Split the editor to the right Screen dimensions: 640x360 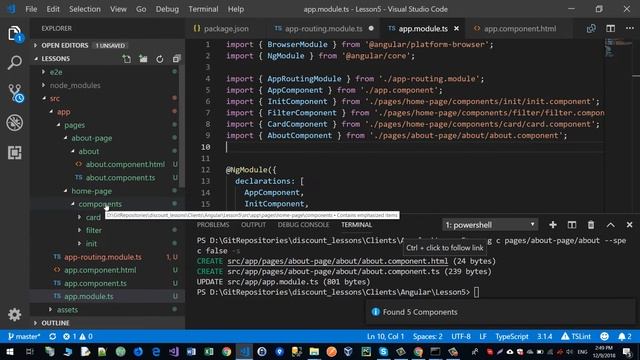click(x=611, y=29)
